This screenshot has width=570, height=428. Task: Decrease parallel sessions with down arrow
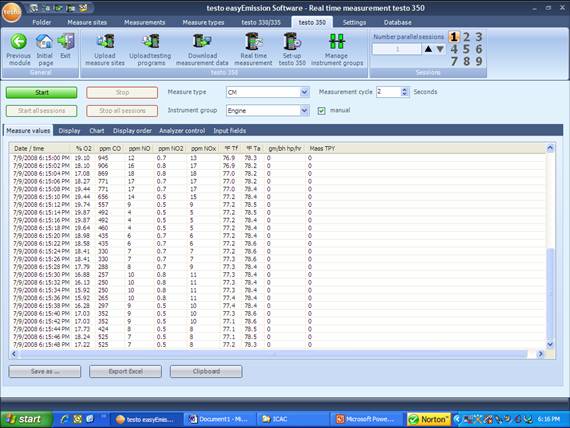click(440, 49)
